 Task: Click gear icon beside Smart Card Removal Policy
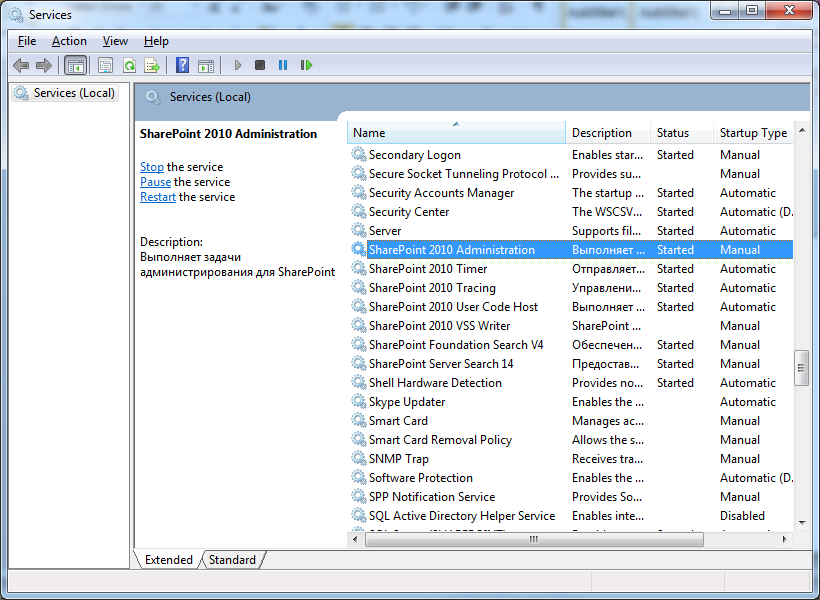[359, 439]
